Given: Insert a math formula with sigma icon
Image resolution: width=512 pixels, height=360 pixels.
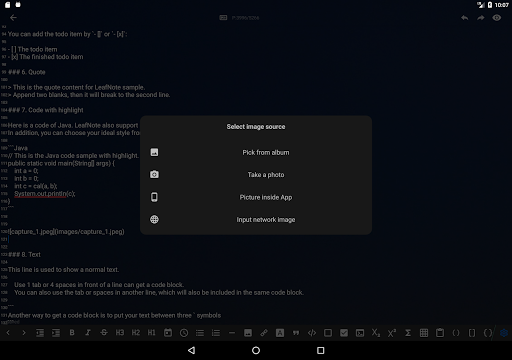Looking at the screenshot, I should pyautogui.click(x=408, y=333).
